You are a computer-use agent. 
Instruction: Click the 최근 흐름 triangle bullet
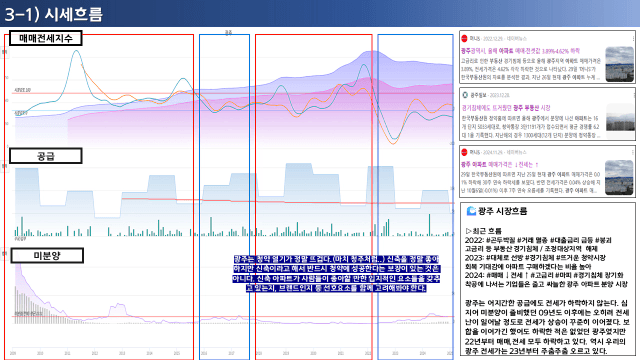[x=468, y=231]
